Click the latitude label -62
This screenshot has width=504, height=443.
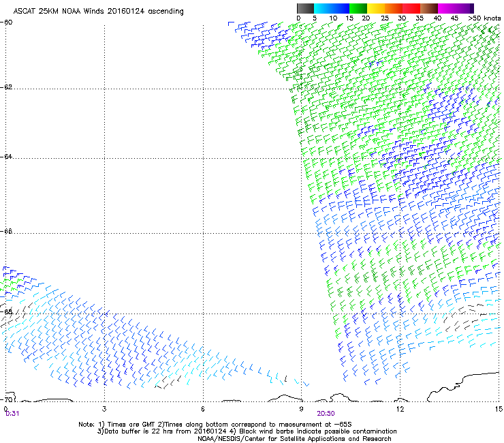pyautogui.click(x=6, y=87)
